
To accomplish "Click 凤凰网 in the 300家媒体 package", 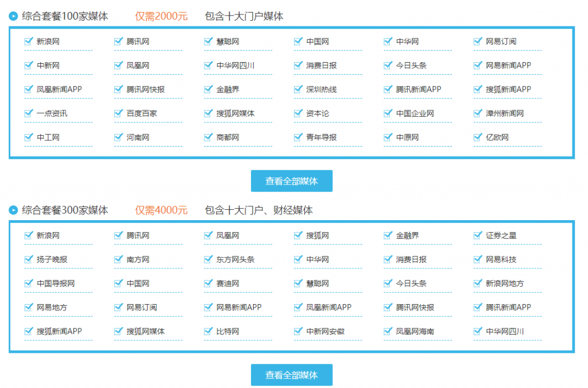I will coord(227,236).
